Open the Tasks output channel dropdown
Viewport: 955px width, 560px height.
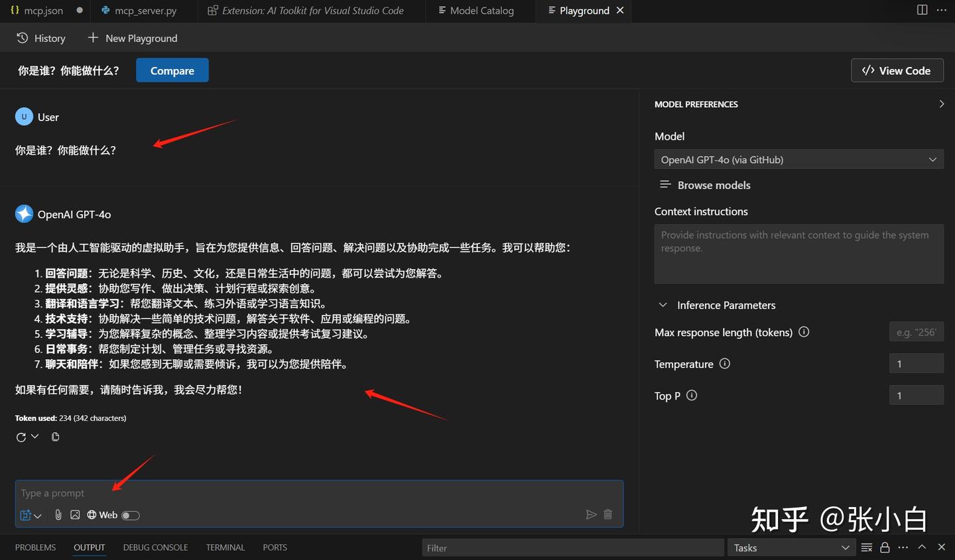(x=791, y=547)
